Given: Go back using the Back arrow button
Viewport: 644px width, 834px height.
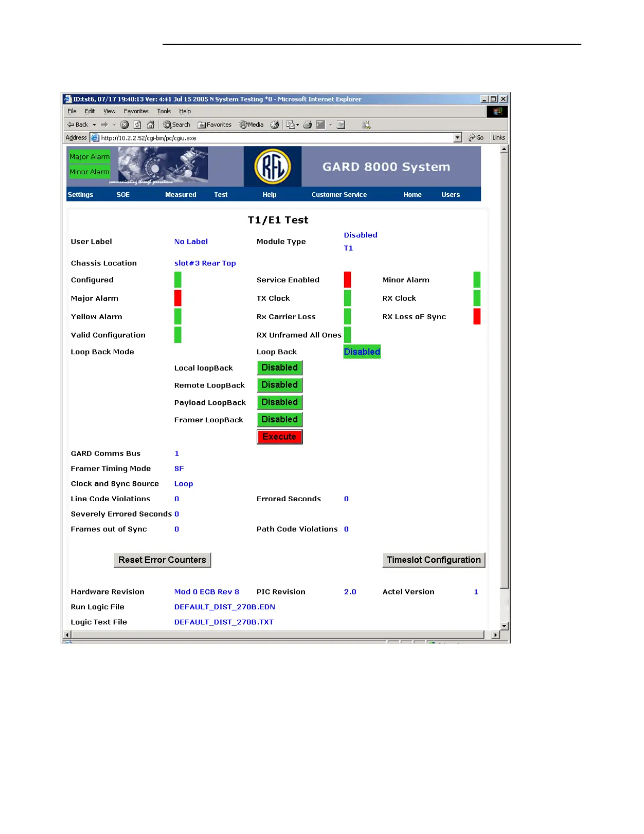Looking at the screenshot, I should point(77,125).
